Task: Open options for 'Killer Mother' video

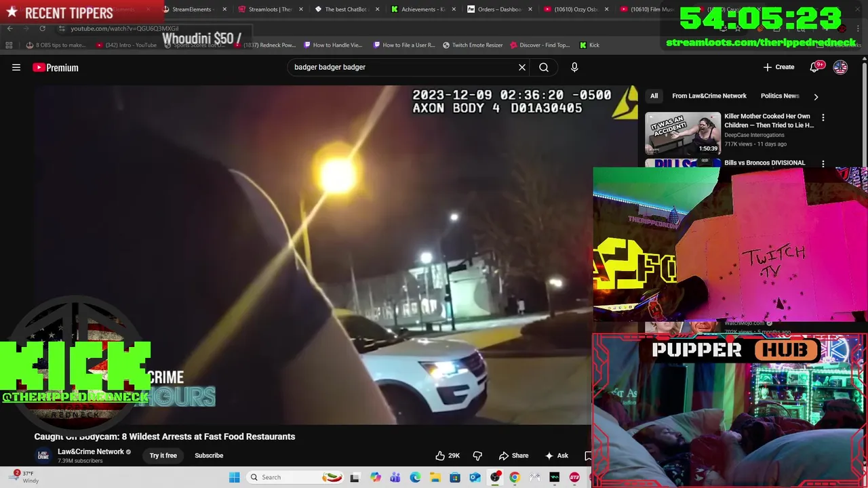Action: tap(823, 117)
